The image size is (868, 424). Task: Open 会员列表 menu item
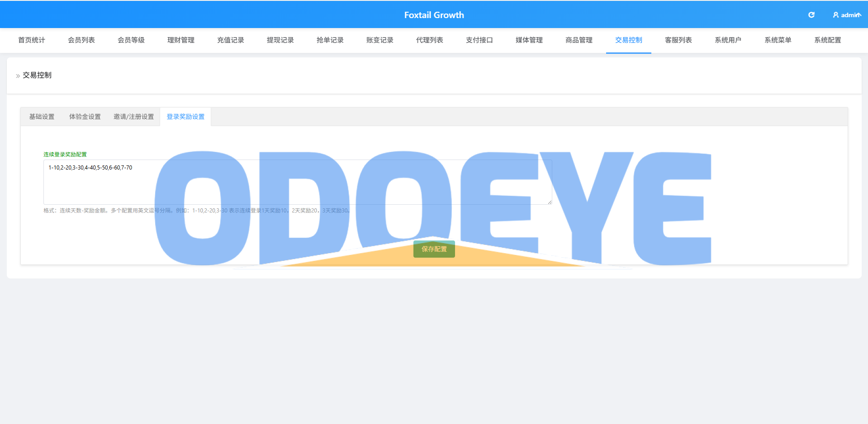pos(81,40)
